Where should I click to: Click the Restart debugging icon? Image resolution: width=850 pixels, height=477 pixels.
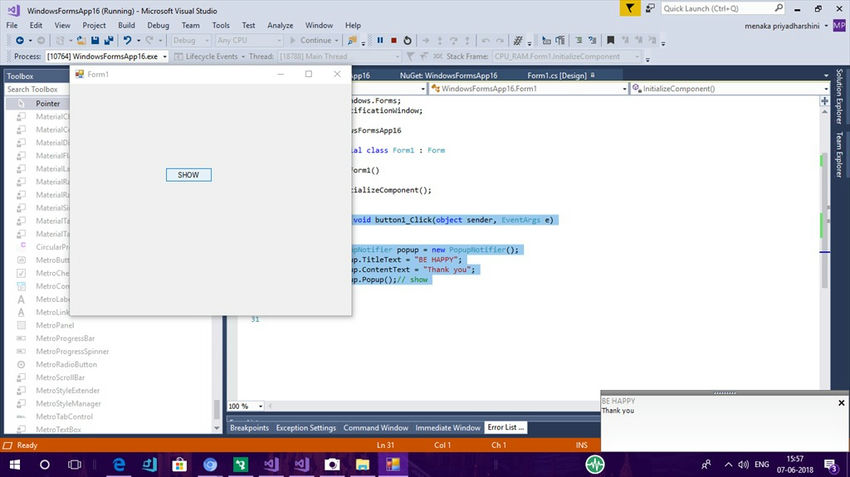click(407, 41)
